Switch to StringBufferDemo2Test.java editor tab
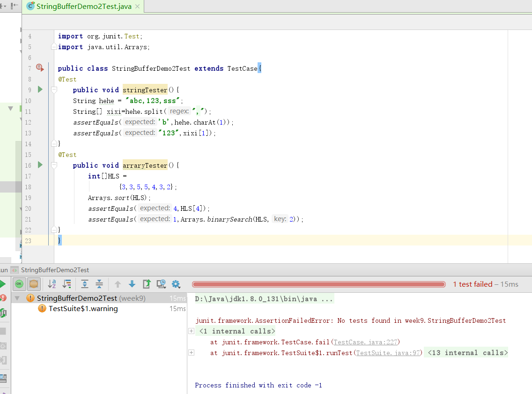Image resolution: width=532 pixels, height=394 pixels. [83, 7]
